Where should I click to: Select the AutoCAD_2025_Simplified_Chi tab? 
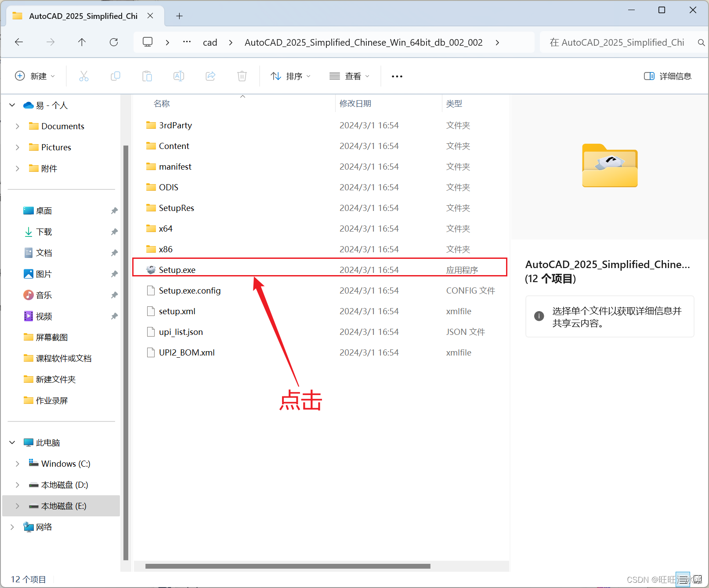tap(83, 16)
